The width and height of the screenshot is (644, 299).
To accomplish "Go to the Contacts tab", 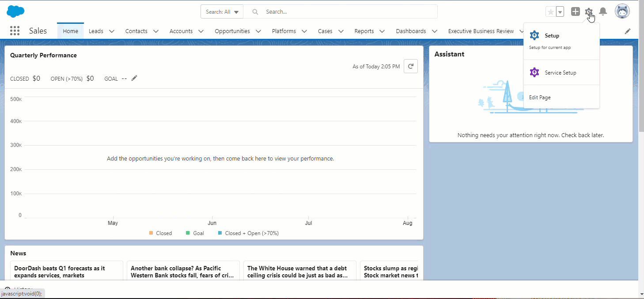I will click(x=136, y=31).
